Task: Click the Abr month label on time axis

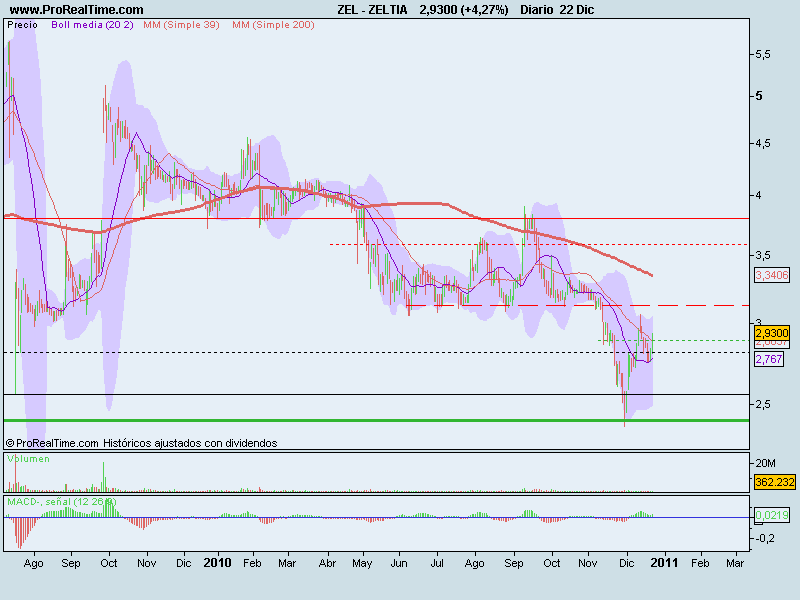Action: tap(327, 563)
